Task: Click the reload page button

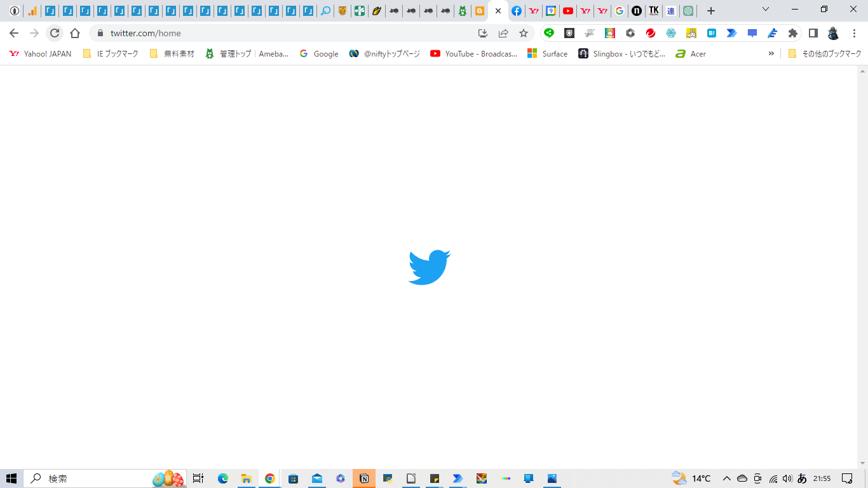Action: 55,33
